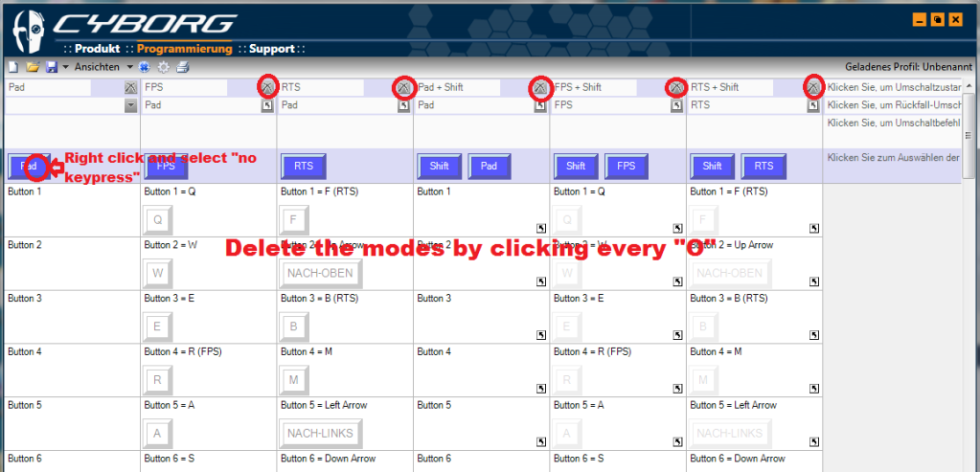
Task: Open the Produkt tab
Action: point(97,49)
